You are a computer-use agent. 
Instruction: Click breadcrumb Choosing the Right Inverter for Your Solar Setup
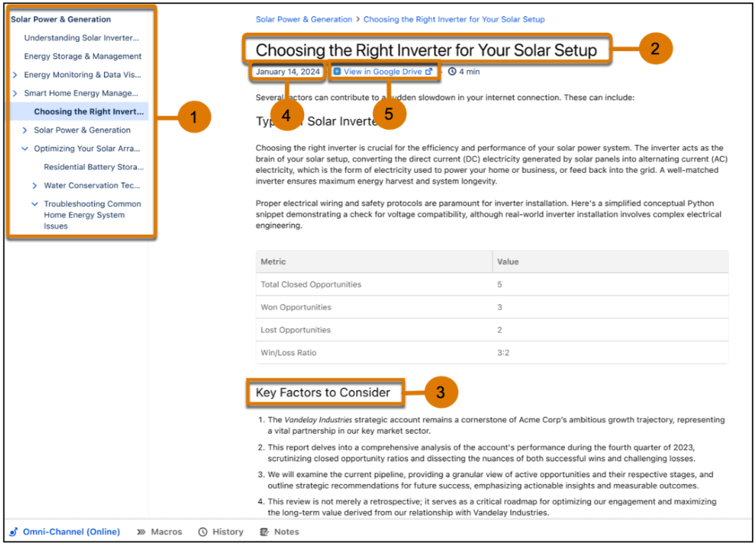pyautogui.click(x=454, y=19)
